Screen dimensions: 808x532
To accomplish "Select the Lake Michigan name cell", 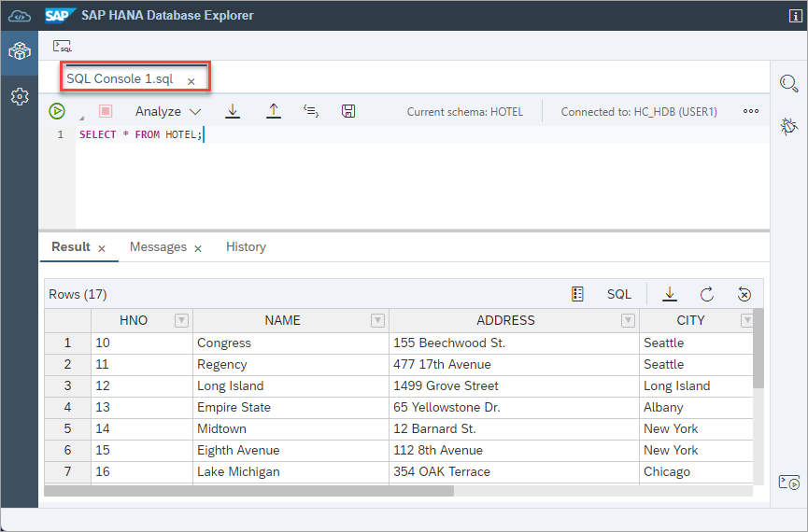I will (x=291, y=471).
